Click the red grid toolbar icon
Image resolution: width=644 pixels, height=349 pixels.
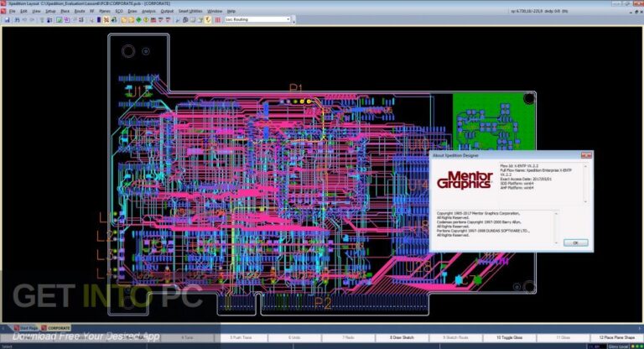tap(218, 20)
